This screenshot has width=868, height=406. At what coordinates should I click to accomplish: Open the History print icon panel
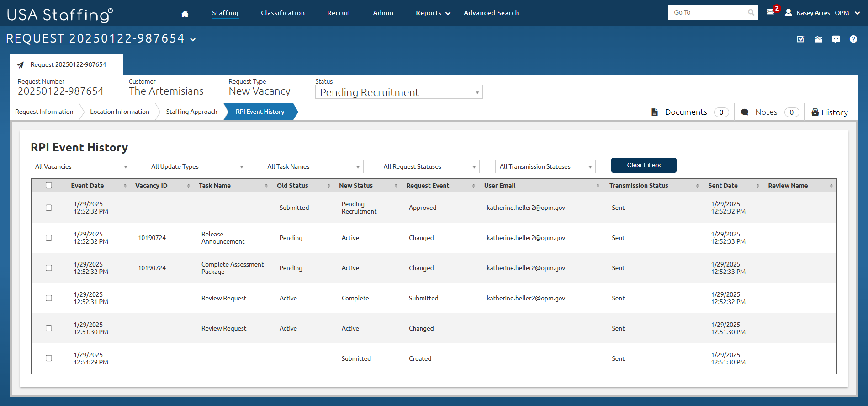(830, 112)
